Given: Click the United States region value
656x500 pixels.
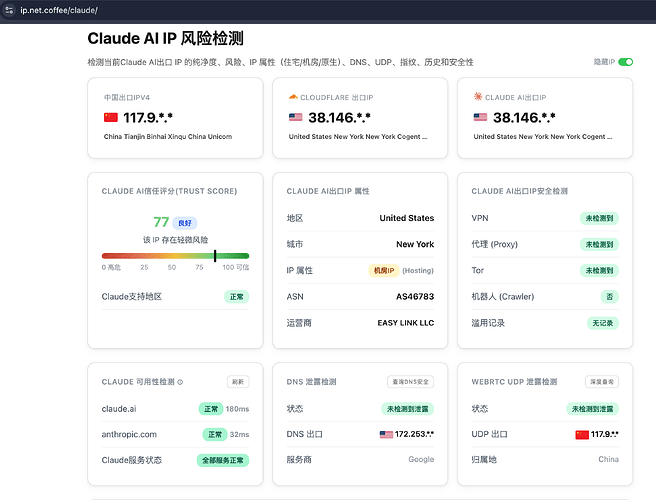Looking at the screenshot, I should tap(407, 218).
